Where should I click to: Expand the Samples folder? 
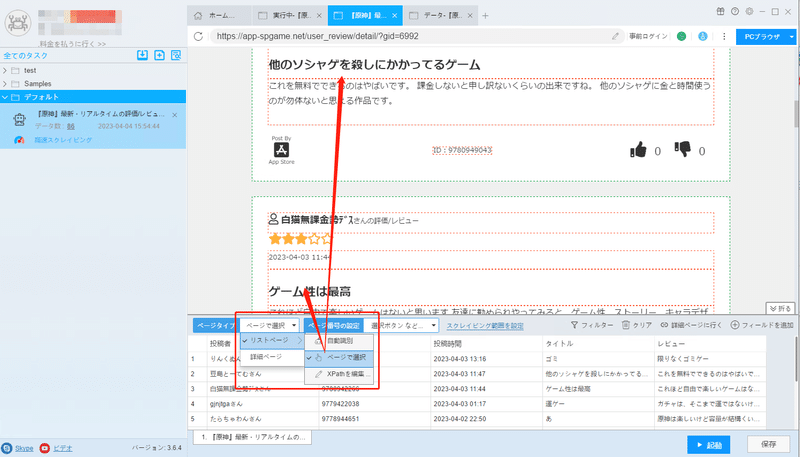point(5,84)
